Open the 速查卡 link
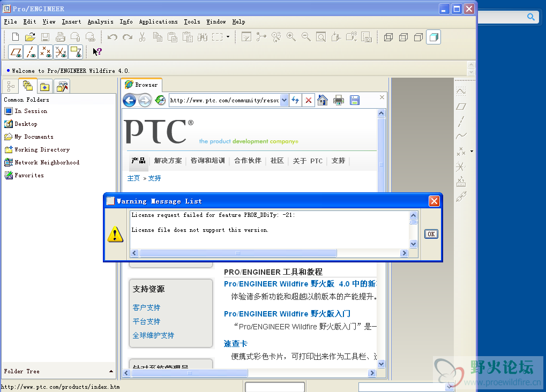Viewport: 546px width, 392px height. click(x=235, y=344)
